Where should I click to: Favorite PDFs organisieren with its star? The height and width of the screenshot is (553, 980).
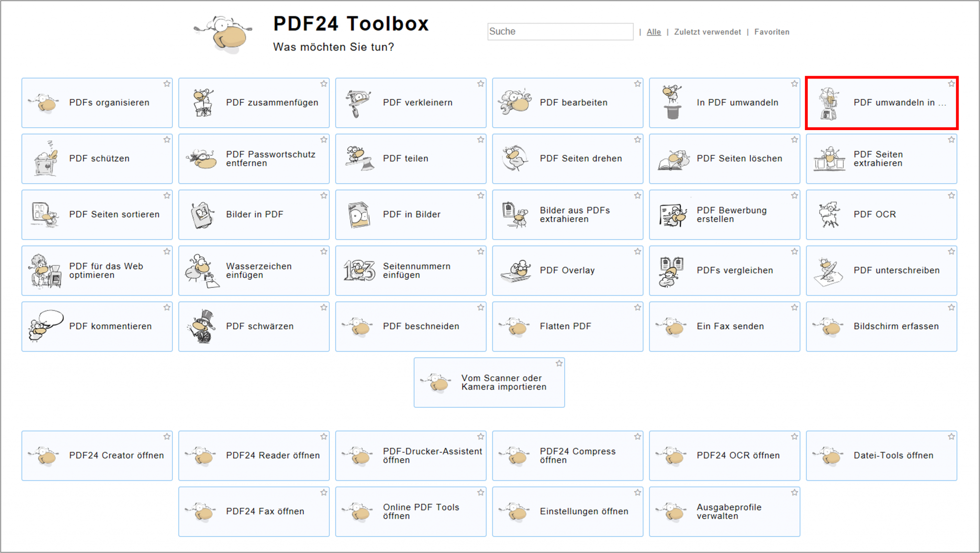pyautogui.click(x=167, y=84)
